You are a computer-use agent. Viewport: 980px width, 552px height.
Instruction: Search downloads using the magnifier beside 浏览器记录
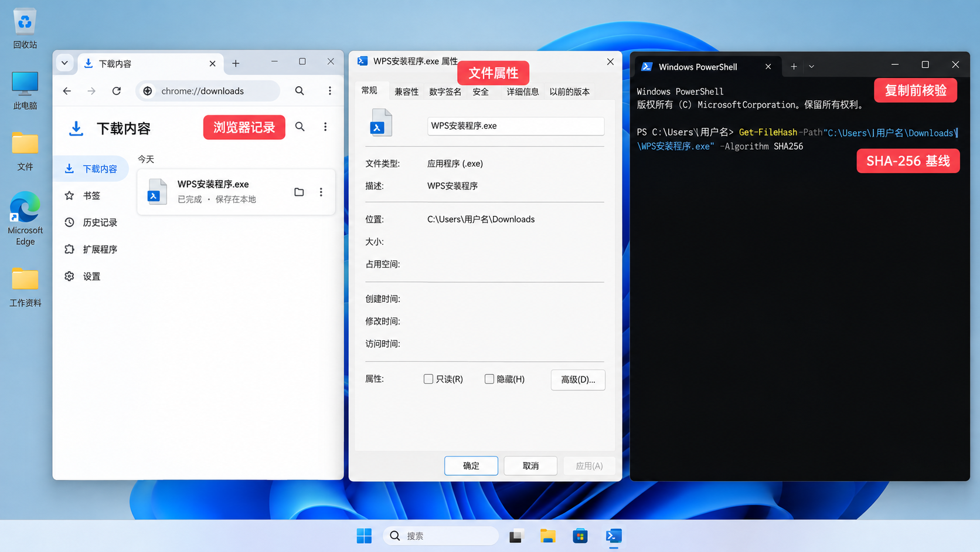pyautogui.click(x=300, y=127)
